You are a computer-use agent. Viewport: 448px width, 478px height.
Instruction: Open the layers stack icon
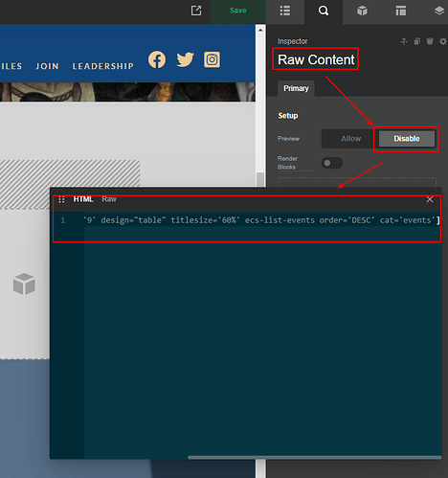click(439, 11)
